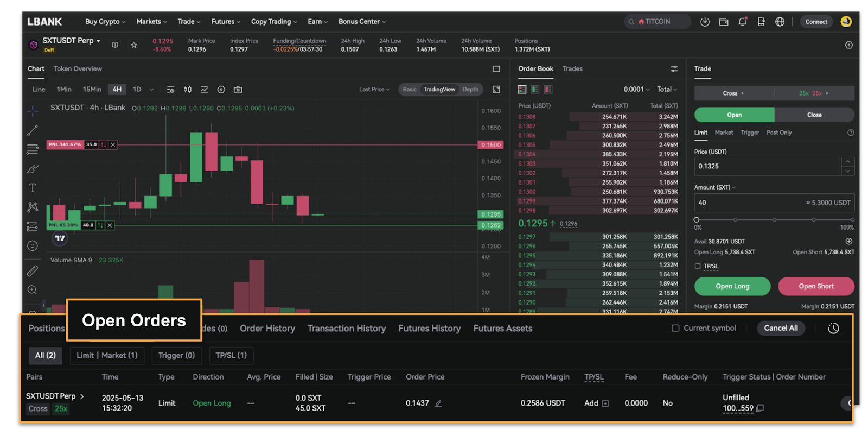The height and width of the screenshot is (429, 868).
Task: Open the Amount (SXT) unit dropdown
Action: [715, 187]
